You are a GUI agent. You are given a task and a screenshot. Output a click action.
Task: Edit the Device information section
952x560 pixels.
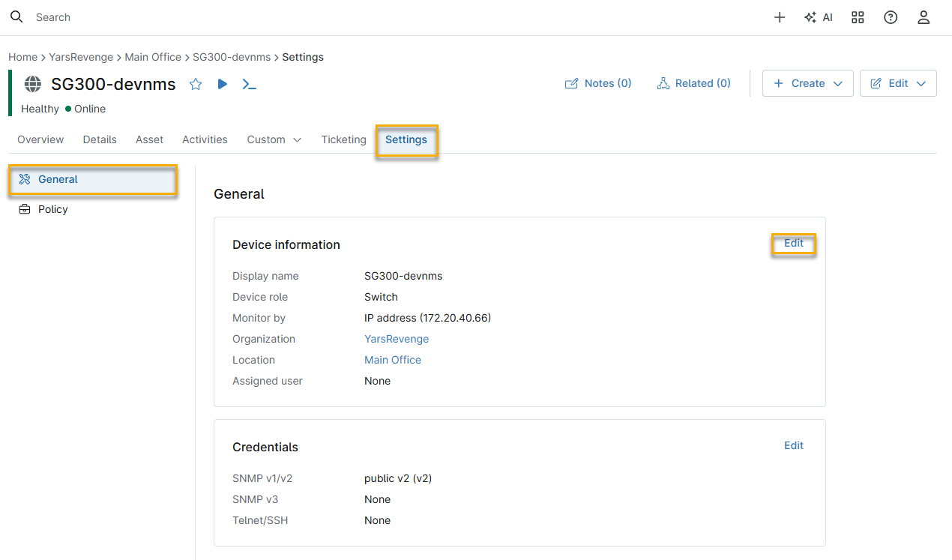(793, 243)
